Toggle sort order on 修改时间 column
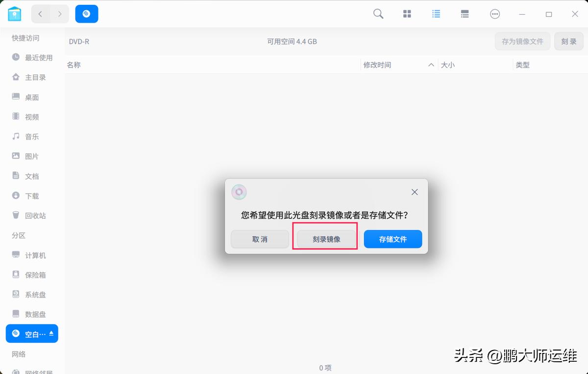The width and height of the screenshot is (588, 374). [x=377, y=64]
